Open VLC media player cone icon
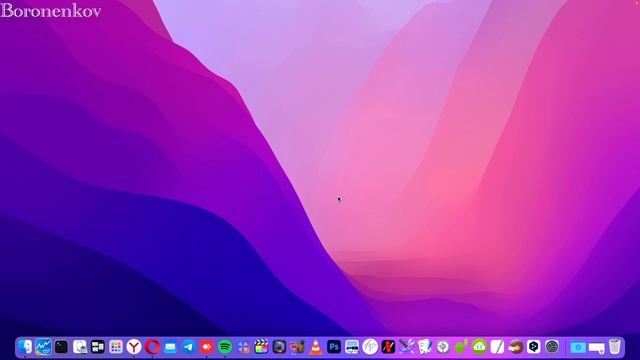640x360 pixels. [316, 347]
